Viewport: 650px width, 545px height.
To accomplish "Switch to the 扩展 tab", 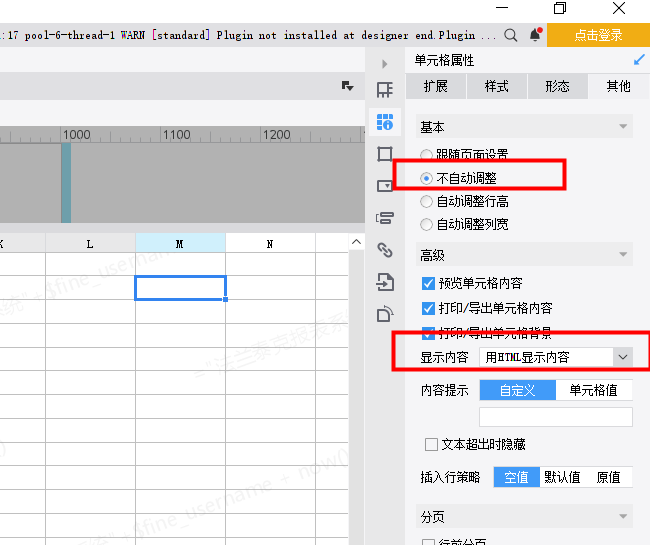I will point(436,87).
